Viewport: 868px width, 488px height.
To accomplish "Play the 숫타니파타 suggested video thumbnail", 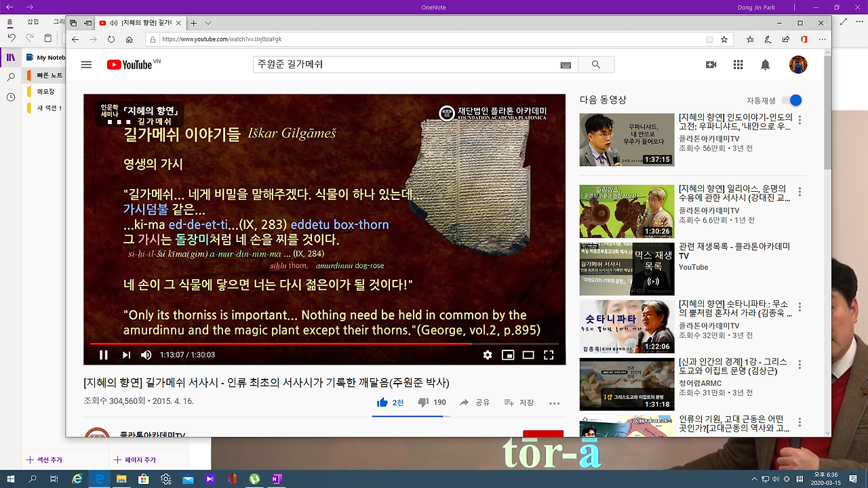I will pos(627,326).
